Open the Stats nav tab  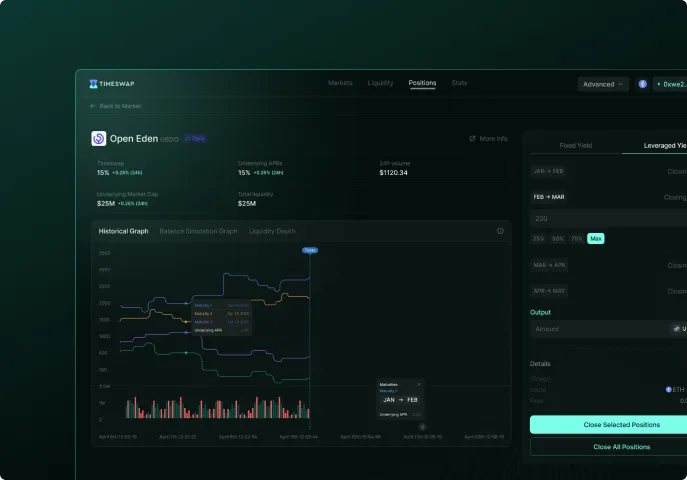459,83
